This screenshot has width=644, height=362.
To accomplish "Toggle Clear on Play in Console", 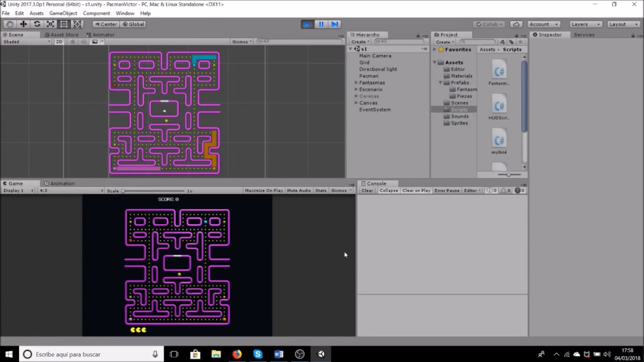I will [416, 191].
